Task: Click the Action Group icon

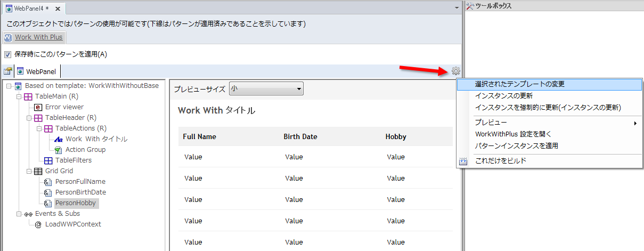Action: 59,150
